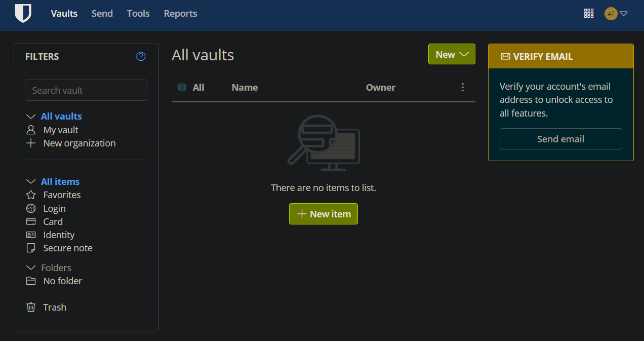Click the New item button
644x341 pixels.
coord(324,214)
